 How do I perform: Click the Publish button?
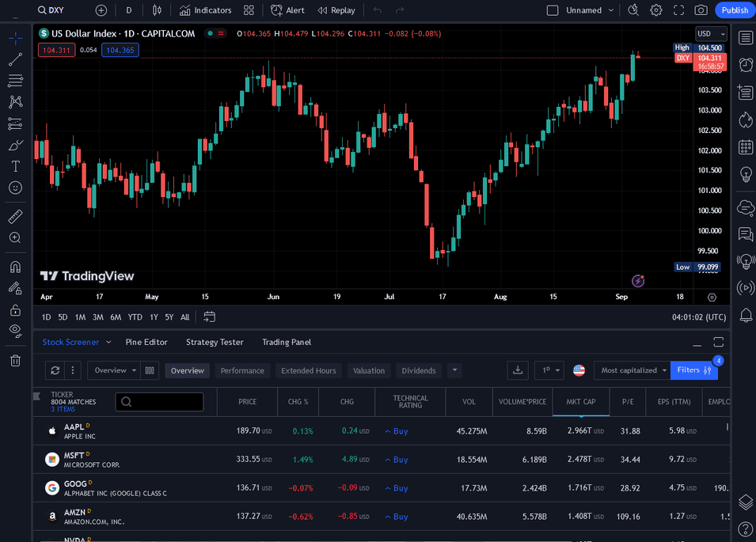734,10
